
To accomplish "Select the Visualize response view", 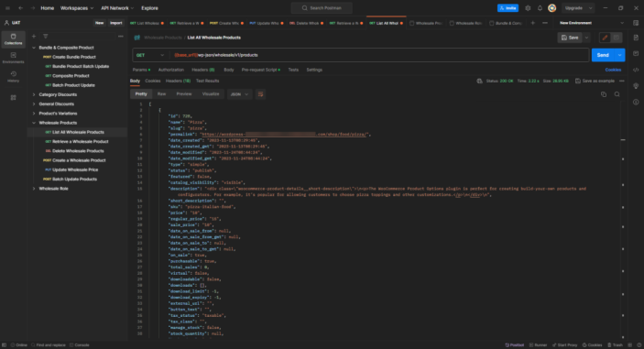I will pos(211,94).
